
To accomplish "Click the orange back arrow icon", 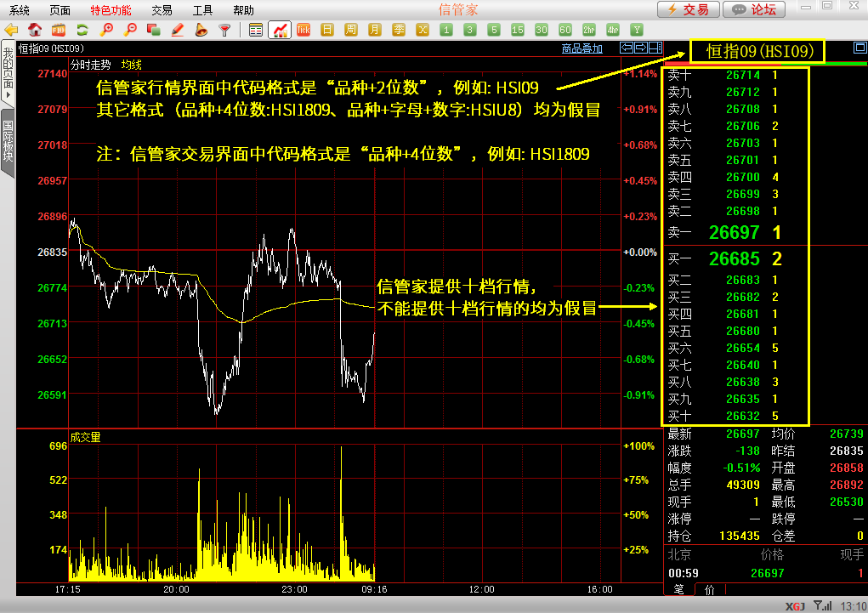I will (12, 30).
